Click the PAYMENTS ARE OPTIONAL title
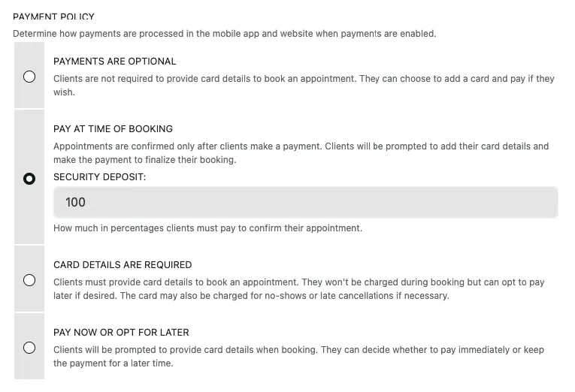Screen dimensions: 575x392 (x=114, y=62)
